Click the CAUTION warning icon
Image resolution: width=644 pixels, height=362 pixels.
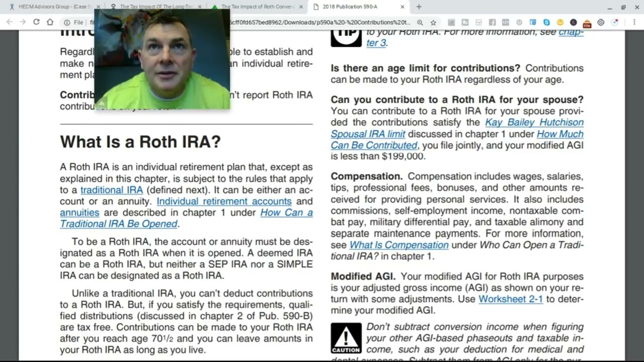[346, 338]
